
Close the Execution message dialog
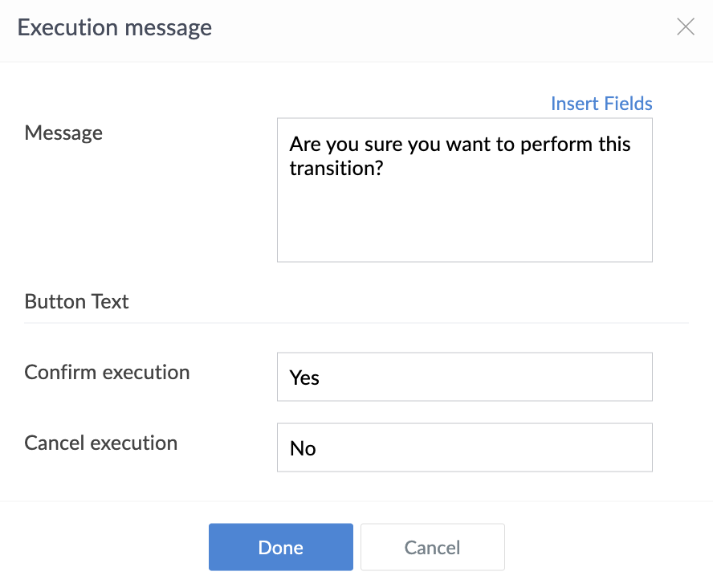686,27
